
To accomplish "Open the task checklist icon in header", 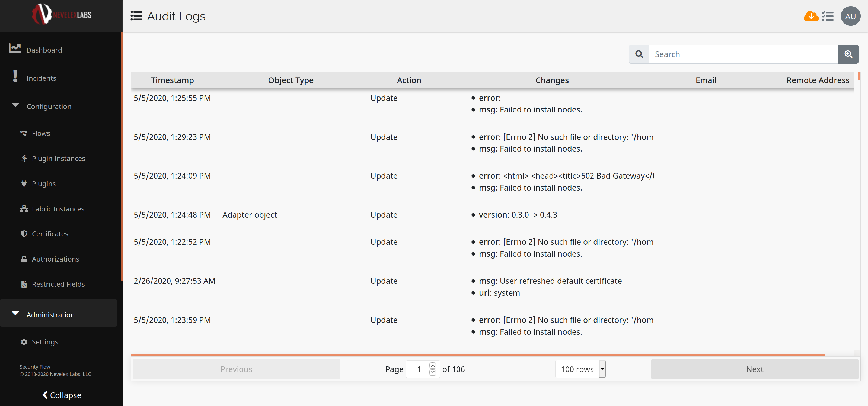I will [827, 16].
